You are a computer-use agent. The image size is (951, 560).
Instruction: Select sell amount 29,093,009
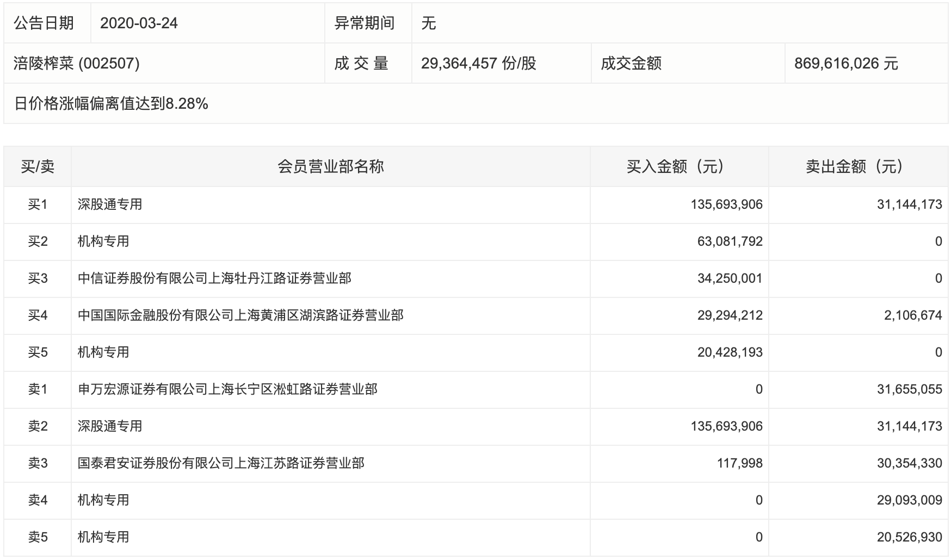pos(910,500)
